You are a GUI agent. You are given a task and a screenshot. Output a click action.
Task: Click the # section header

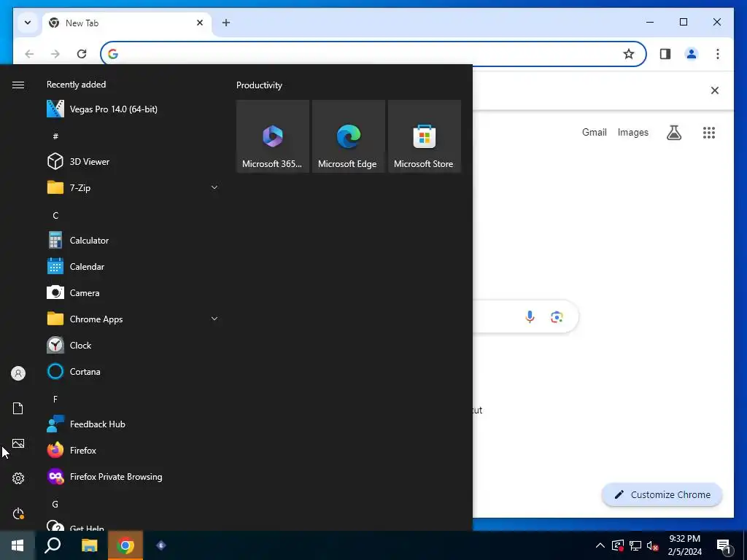(x=55, y=136)
